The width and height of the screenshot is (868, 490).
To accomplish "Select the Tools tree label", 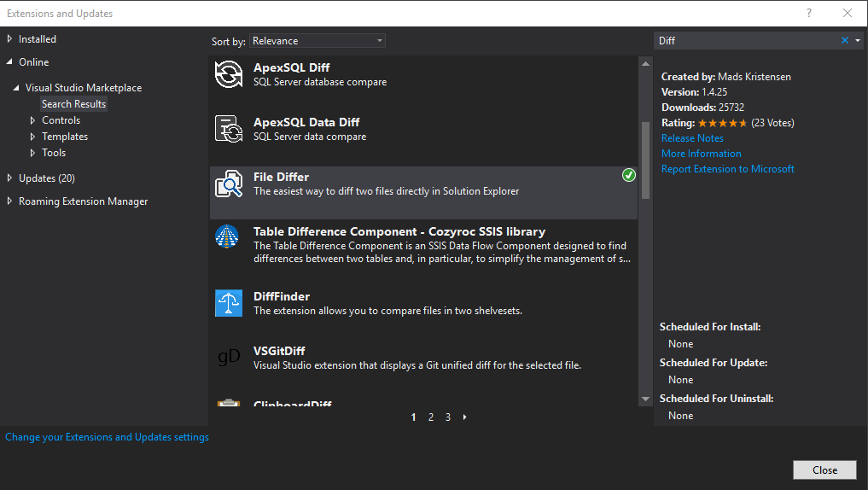I will 54,152.
